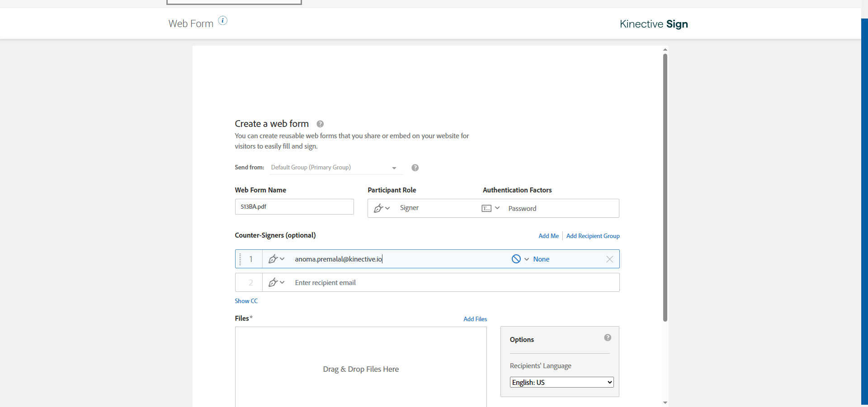The height and width of the screenshot is (407, 868).
Task: Expand the Recipients' Language dropdown
Action: click(561, 382)
